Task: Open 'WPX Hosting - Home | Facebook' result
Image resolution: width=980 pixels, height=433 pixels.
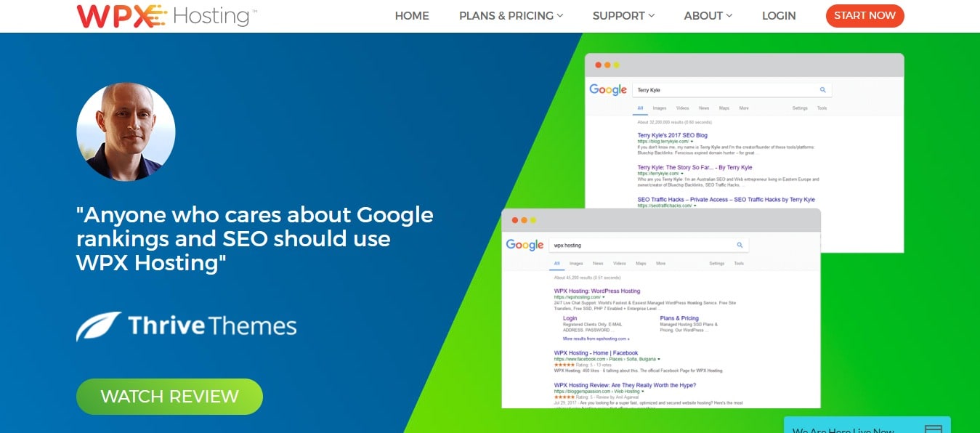Action: [x=596, y=353]
